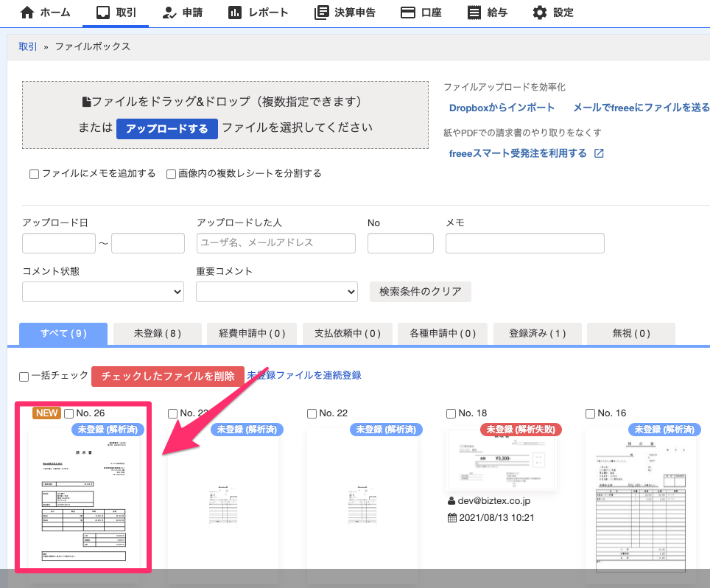Viewport: 710px width, 588px height.
Task: Click the 申請 person-check icon
Action: point(169,13)
